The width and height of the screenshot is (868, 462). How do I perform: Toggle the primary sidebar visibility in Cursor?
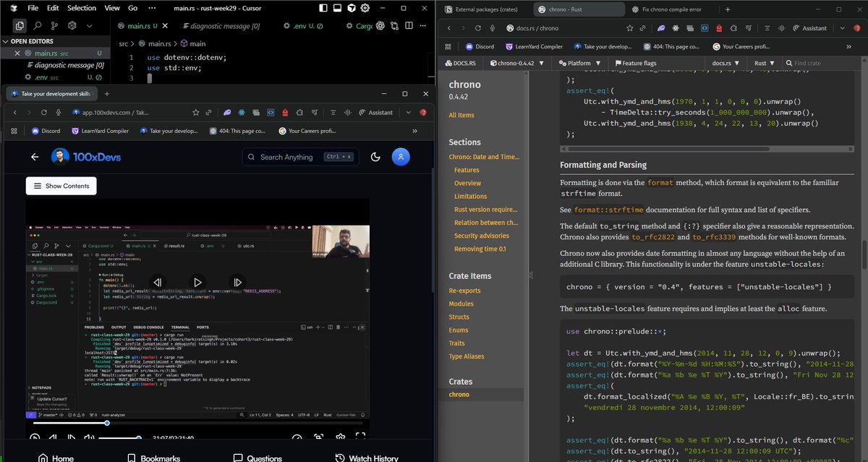click(x=323, y=8)
